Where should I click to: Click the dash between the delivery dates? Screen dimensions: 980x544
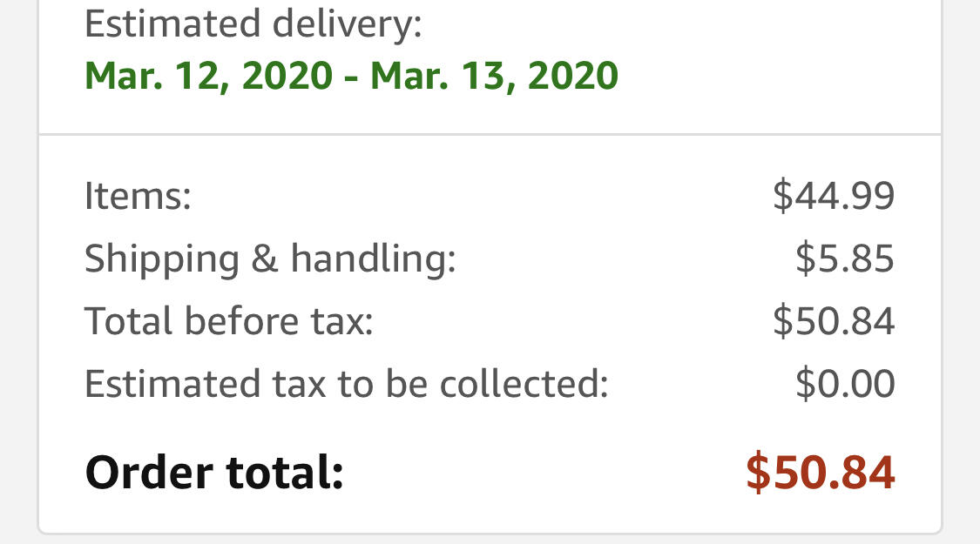click(x=352, y=78)
